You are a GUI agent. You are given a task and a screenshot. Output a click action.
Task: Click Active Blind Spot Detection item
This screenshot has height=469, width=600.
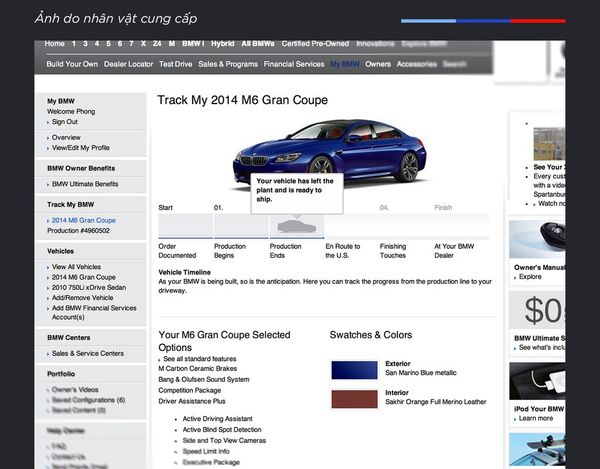222,430
